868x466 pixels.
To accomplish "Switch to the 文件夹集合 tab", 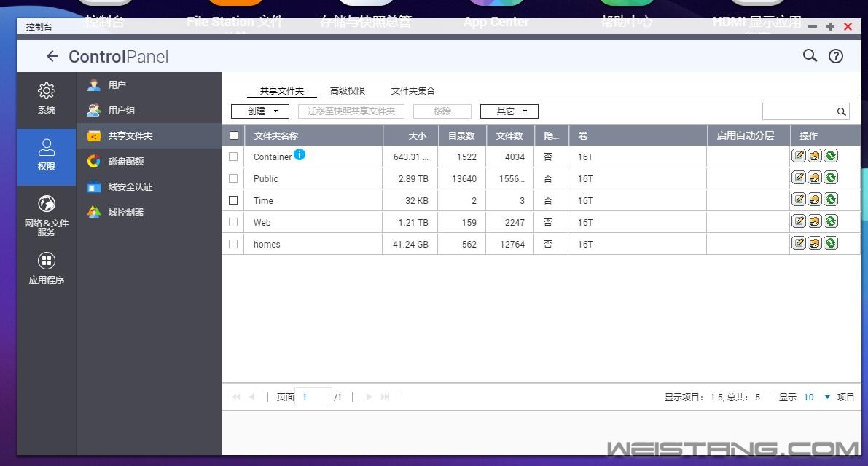I will pyautogui.click(x=413, y=91).
